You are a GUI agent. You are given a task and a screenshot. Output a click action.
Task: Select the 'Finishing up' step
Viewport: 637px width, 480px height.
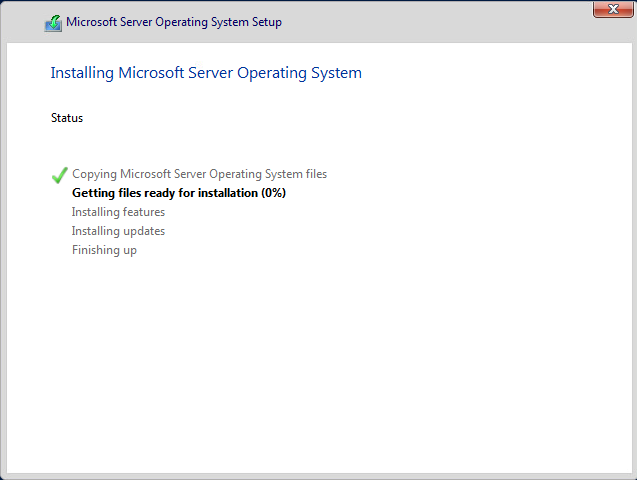104,250
